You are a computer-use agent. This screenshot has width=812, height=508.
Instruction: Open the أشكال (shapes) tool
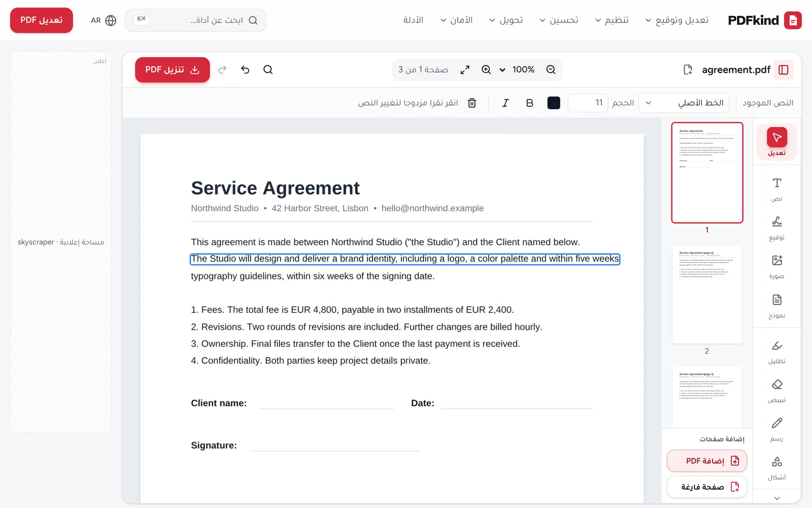776,468
